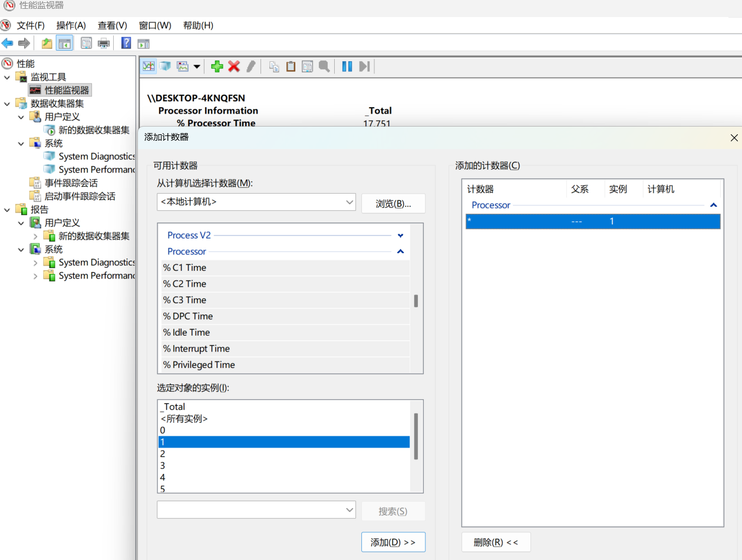This screenshot has width=742, height=560.
Task: Select the % C2 Time counter
Action: click(x=286, y=284)
